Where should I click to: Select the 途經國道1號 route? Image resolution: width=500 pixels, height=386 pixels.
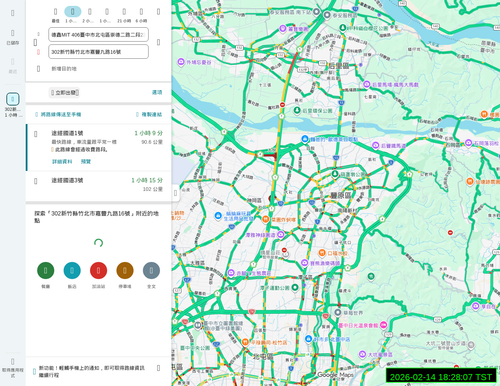click(x=98, y=147)
